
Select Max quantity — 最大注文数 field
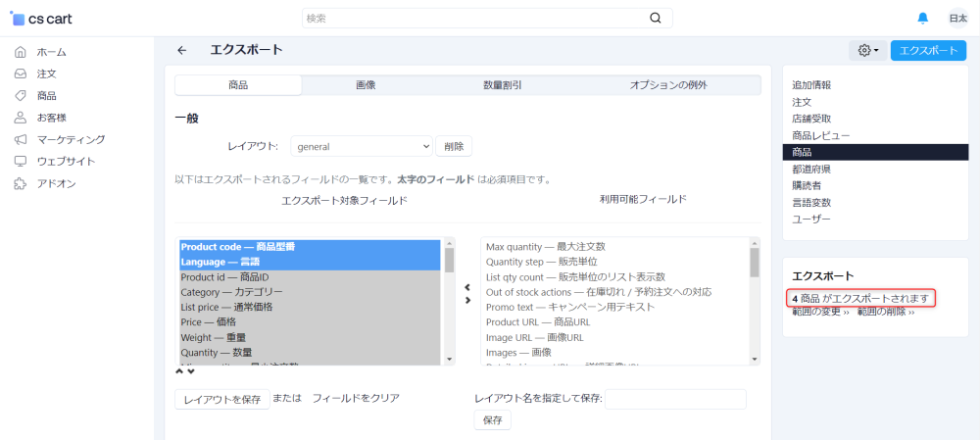[616, 247]
